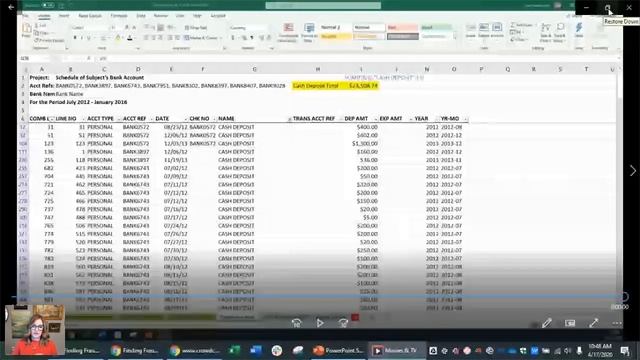Open PowerPoint from the taskbar
Viewport: 640px width, 360px height.
coord(338,350)
